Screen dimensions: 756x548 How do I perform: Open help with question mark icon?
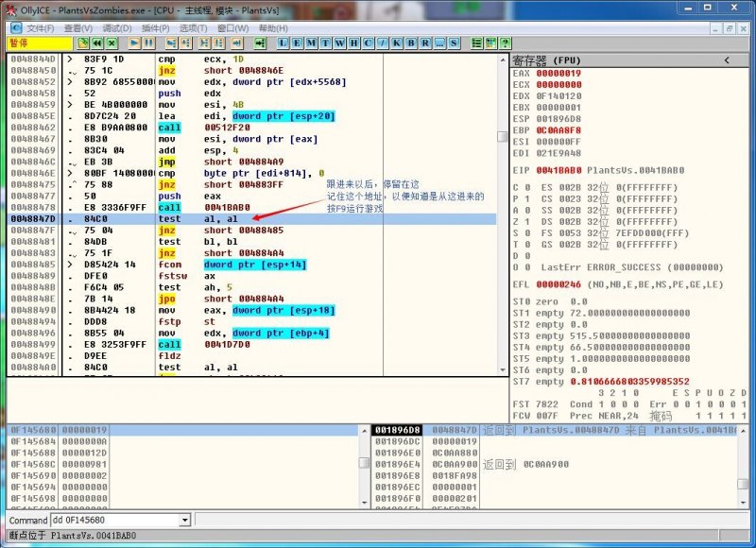(x=505, y=43)
